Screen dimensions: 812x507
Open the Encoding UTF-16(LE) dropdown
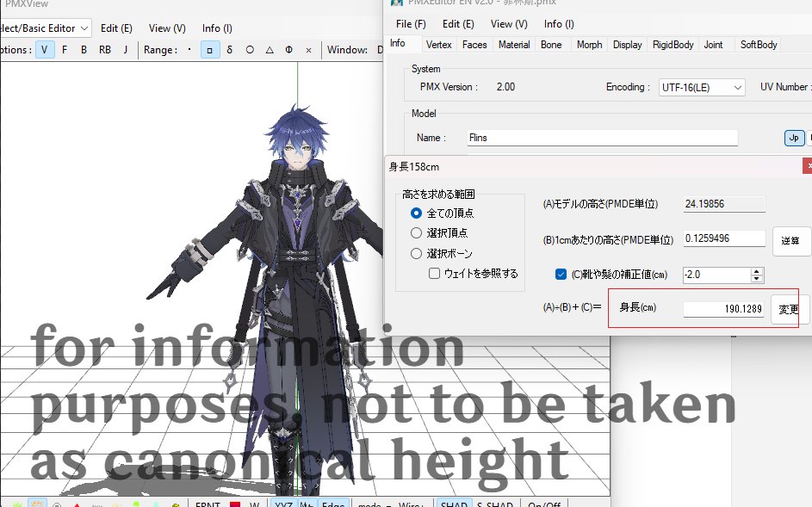pos(702,88)
